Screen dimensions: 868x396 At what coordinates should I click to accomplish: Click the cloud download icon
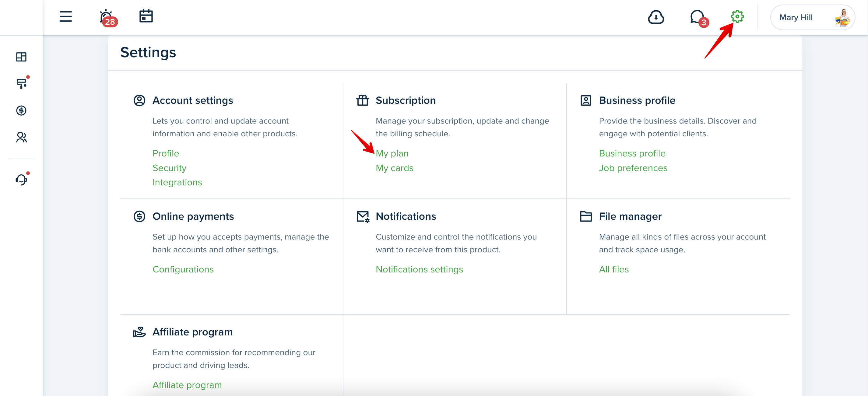656,17
